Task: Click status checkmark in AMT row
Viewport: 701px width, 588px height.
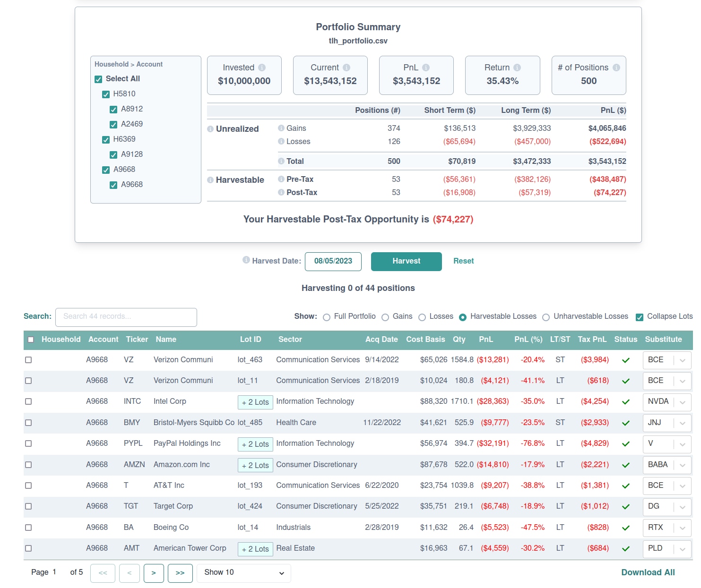Action: coord(626,549)
